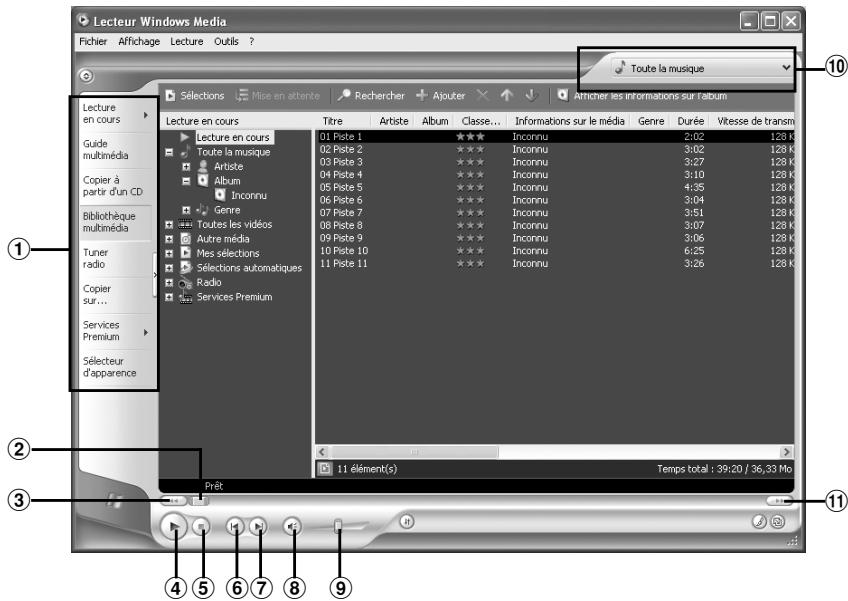Click the horizontal scrollbar right arrow
This screenshot has width=848, height=601.
pos(786,452)
